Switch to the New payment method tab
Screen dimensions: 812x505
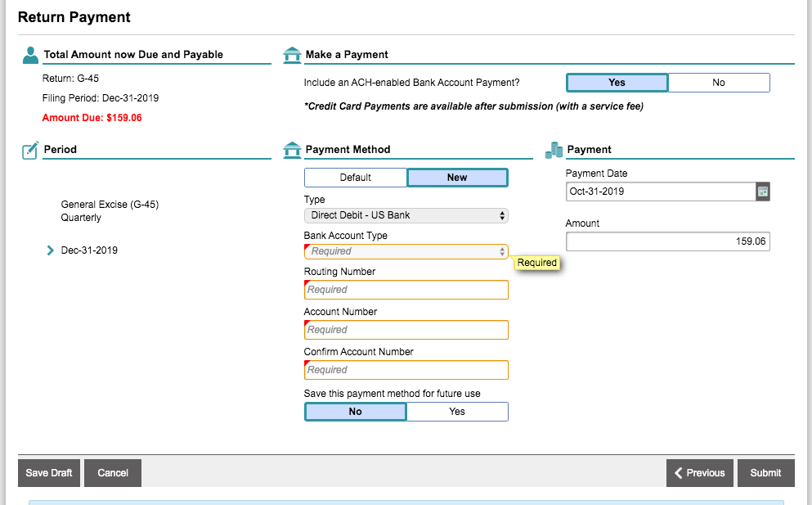tap(456, 178)
